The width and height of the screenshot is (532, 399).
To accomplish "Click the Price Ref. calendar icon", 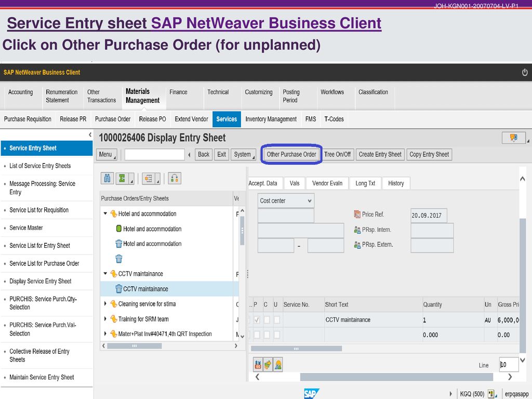I will (357, 214).
